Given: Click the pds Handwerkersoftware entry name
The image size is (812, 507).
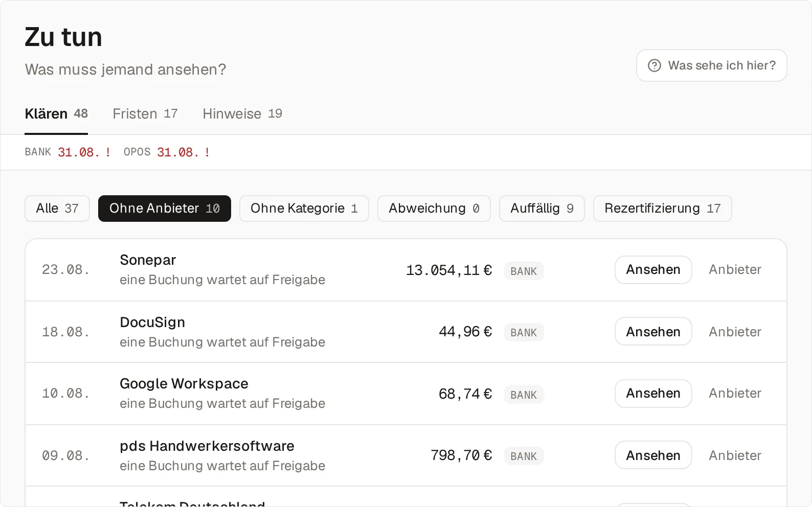Looking at the screenshot, I should click(207, 446).
